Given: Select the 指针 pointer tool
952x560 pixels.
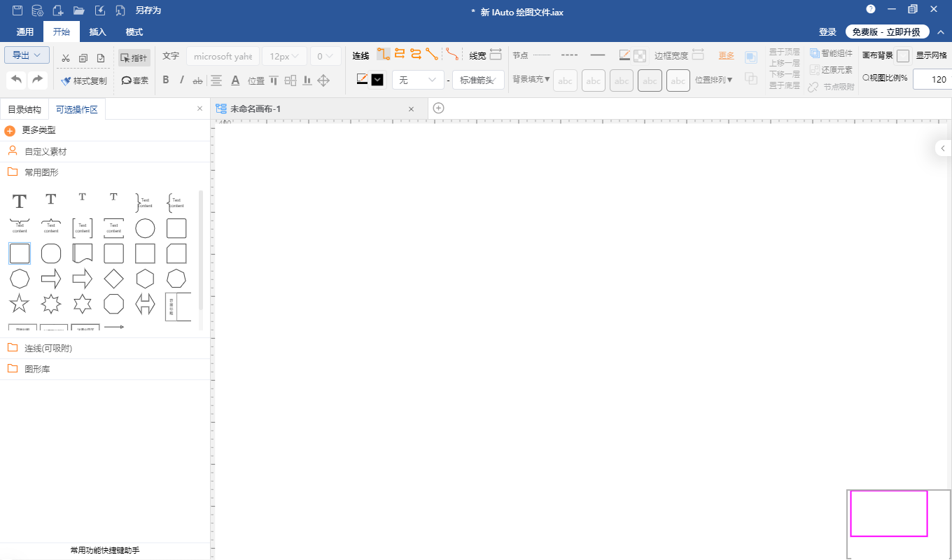Looking at the screenshot, I should 134,58.
